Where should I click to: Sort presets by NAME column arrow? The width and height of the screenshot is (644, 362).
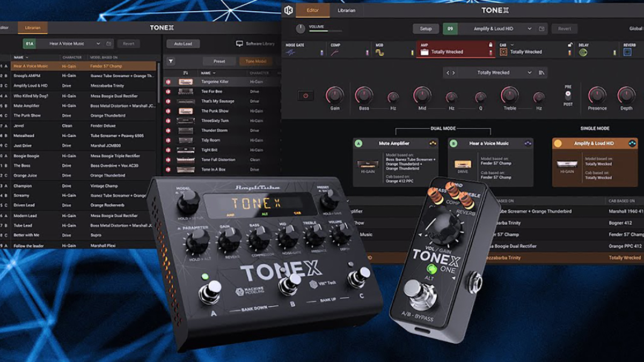coord(27,57)
